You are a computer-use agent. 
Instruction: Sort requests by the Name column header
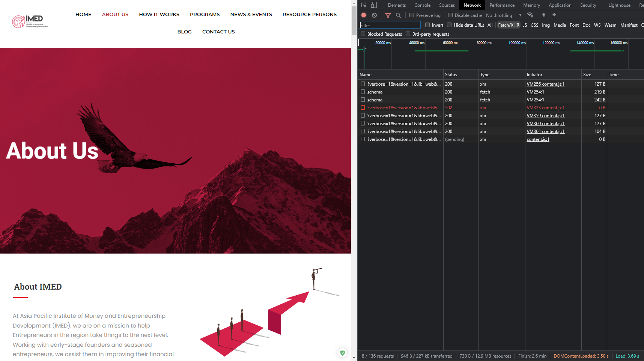pos(400,75)
